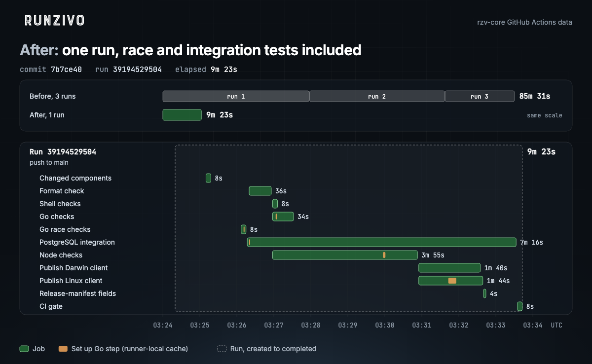Click the 'Go checks' row label
Viewport: 592px width, 364px height.
coord(57,217)
